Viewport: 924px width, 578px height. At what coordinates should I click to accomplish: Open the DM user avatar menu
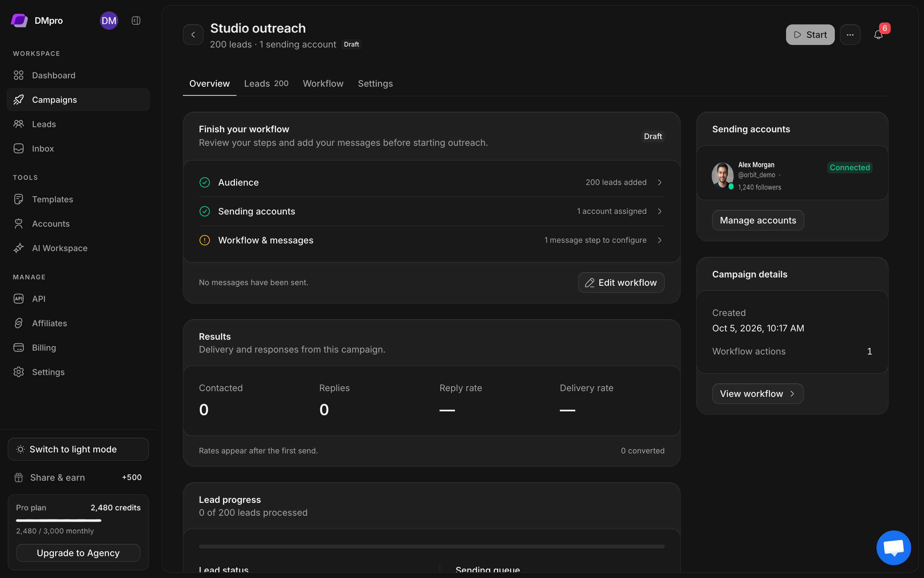click(109, 21)
